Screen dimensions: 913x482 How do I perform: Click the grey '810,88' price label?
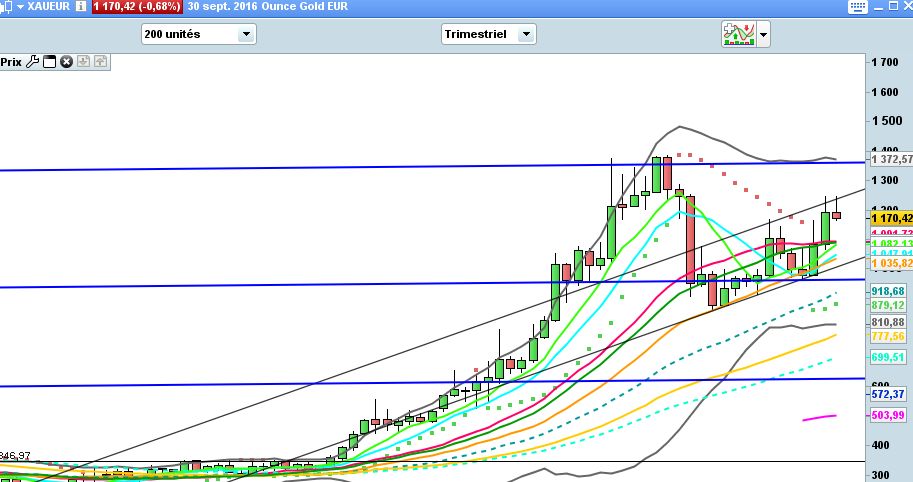coord(889,322)
